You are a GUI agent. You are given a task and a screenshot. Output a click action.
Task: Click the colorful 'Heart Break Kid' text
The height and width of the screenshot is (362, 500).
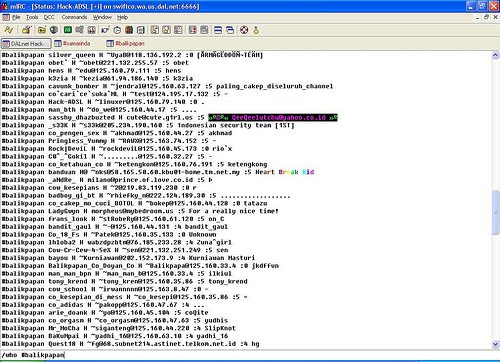(285, 172)
